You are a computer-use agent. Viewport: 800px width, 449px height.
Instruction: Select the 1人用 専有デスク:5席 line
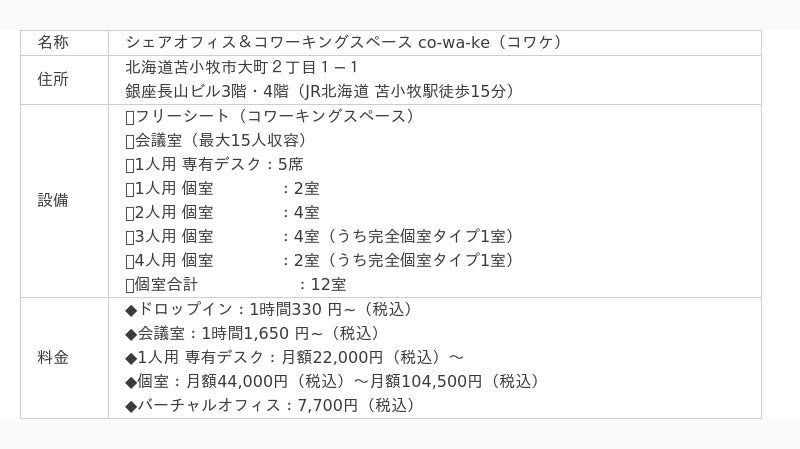[x=214, y=164]
